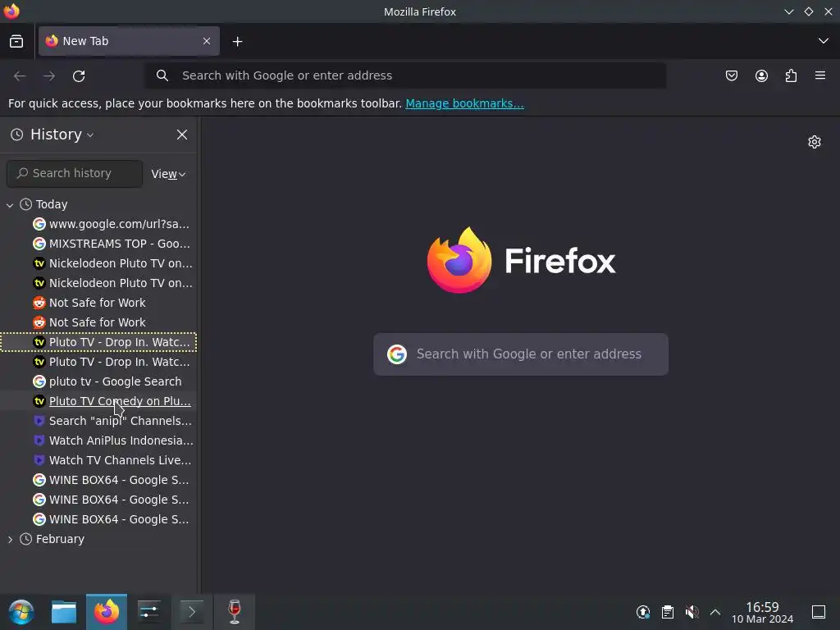This screenshot has width=840, height=630.
Task: Follow the Manage bookmarks link
Action: [464, 103]
